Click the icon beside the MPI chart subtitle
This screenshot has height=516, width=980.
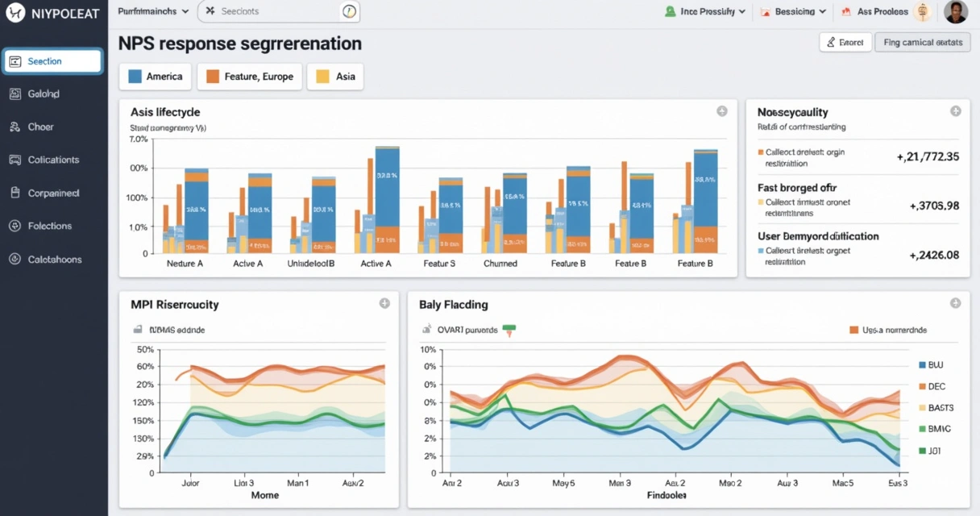(x=138, y=330)
